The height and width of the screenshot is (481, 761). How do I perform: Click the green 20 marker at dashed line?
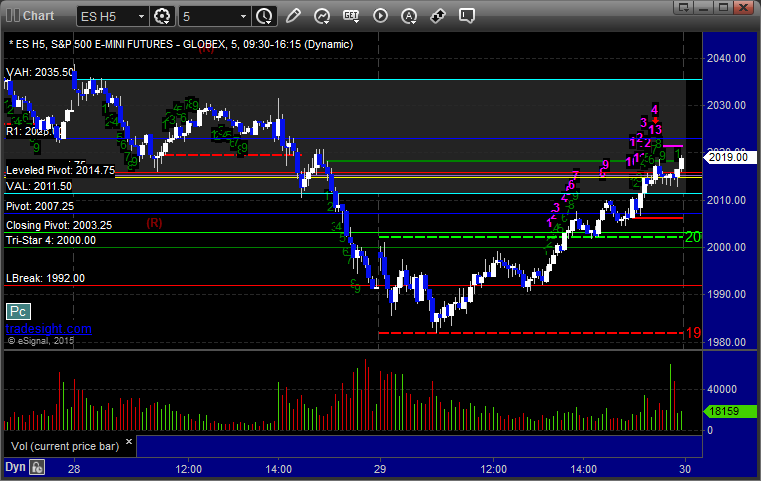pos(693,237)
